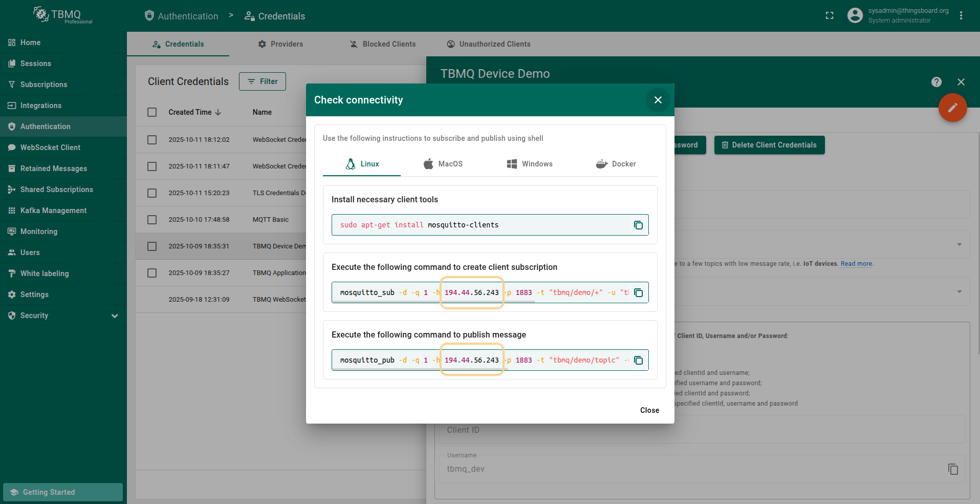Tick checkbox for 2025-10-11 18:12:02 row

pos(152,140)
